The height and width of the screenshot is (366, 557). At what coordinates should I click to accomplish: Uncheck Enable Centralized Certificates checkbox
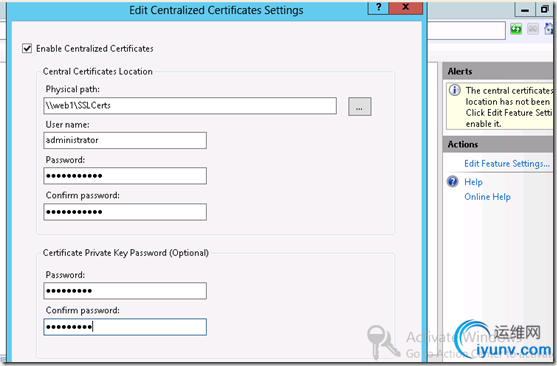click(27, 48)
